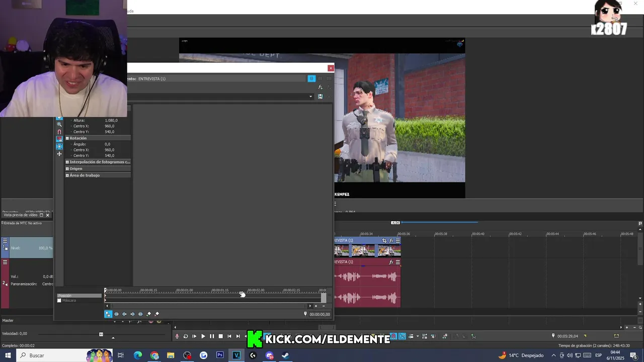Viewport: 644px width, 362px height.
Task: Go to first keyframe button
Action: coord(117,314)
